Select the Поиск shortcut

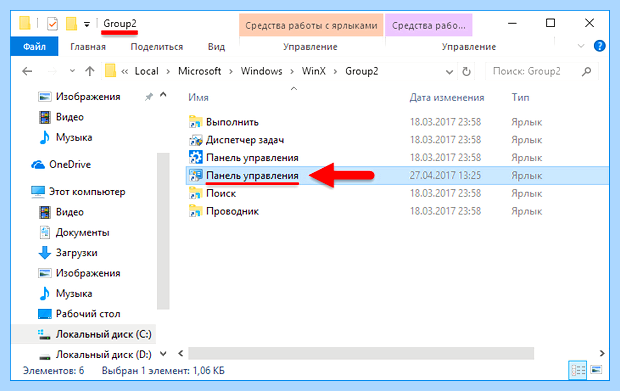click(x=221, y=193)
